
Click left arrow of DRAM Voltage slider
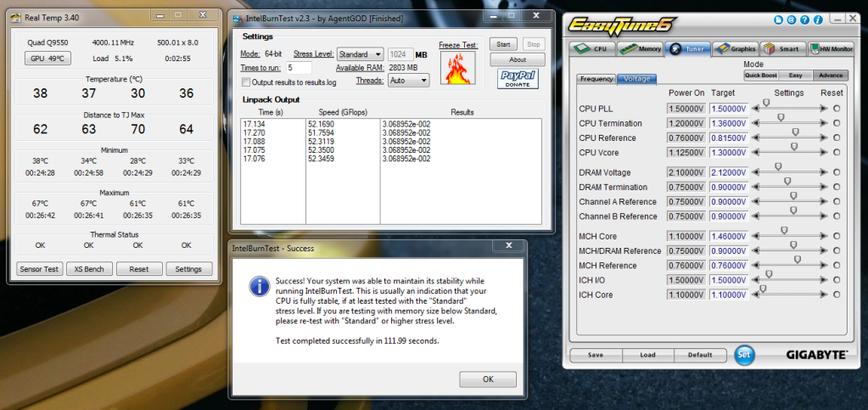pyautogui.click(x=755, y=173)
